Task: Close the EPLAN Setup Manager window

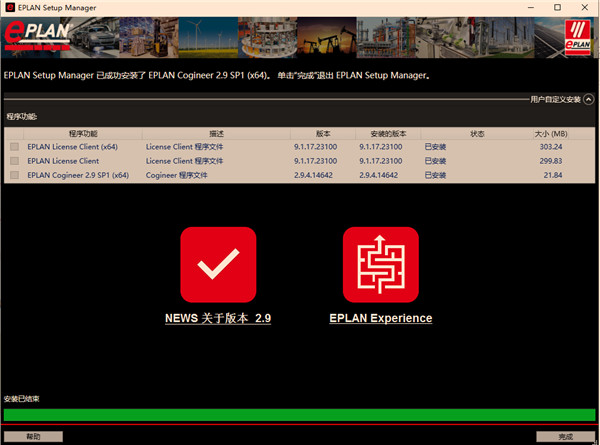Action: click(x=585, y=8)
